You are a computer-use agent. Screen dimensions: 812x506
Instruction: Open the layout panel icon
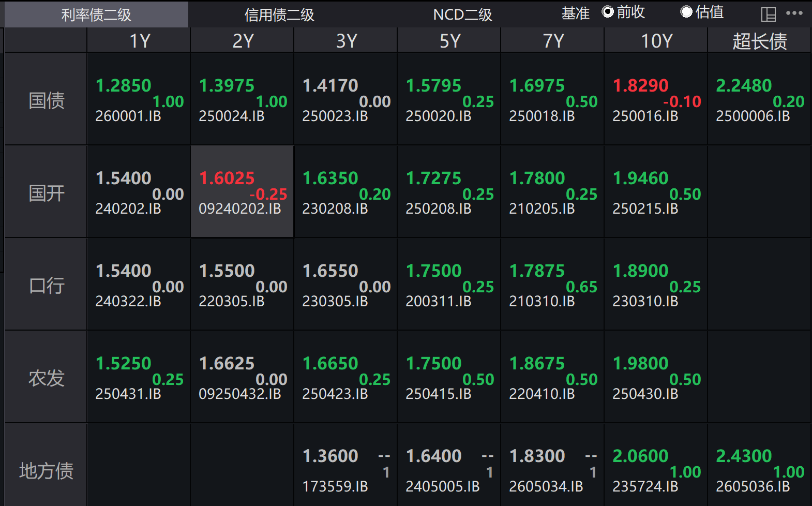point(769,14)
